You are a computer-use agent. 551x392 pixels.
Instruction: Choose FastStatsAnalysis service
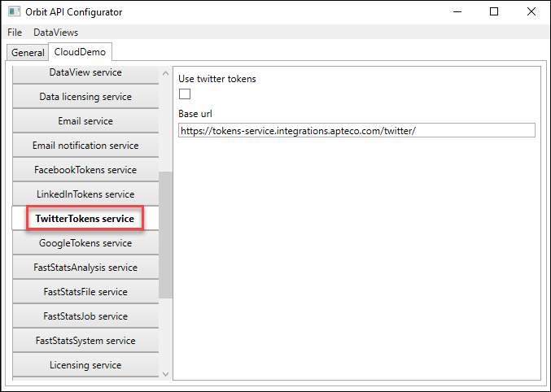pyautogui.click(x=85, y=268)
